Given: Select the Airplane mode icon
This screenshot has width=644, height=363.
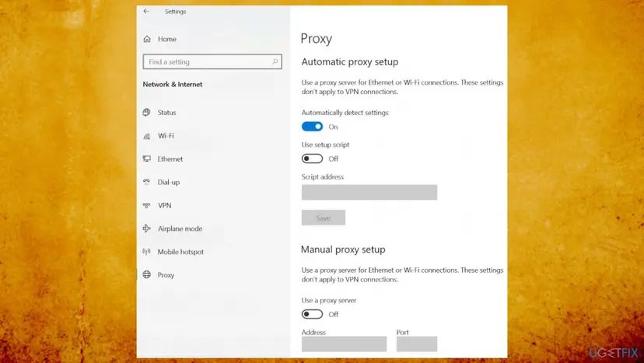Looking at the screenshot, I should point(147,229).
